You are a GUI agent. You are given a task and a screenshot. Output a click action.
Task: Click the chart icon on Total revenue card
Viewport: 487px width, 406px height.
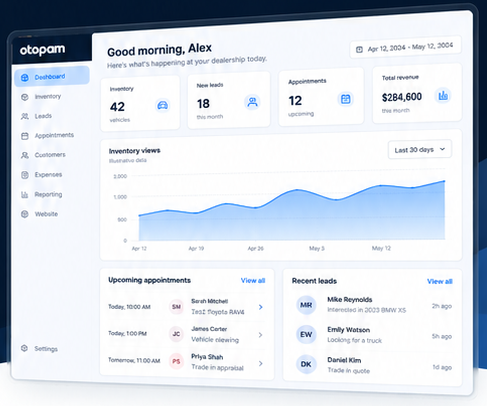(443, 96)
